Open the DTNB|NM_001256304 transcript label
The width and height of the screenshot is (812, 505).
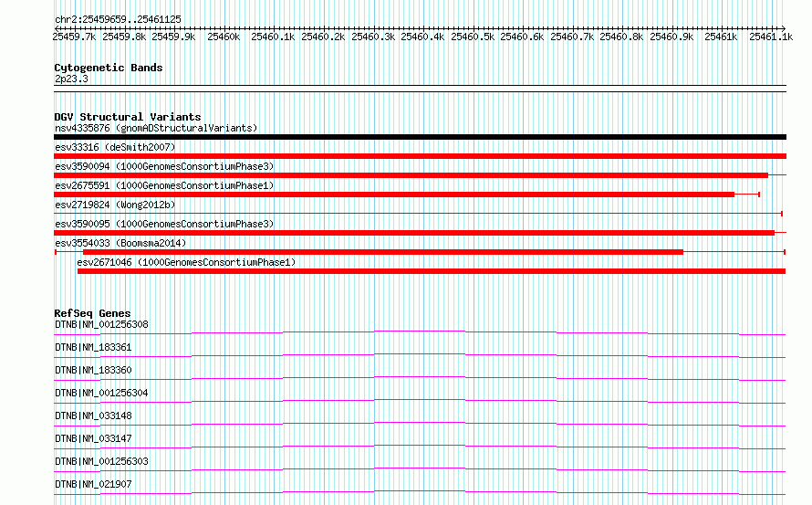coord(101,393)
